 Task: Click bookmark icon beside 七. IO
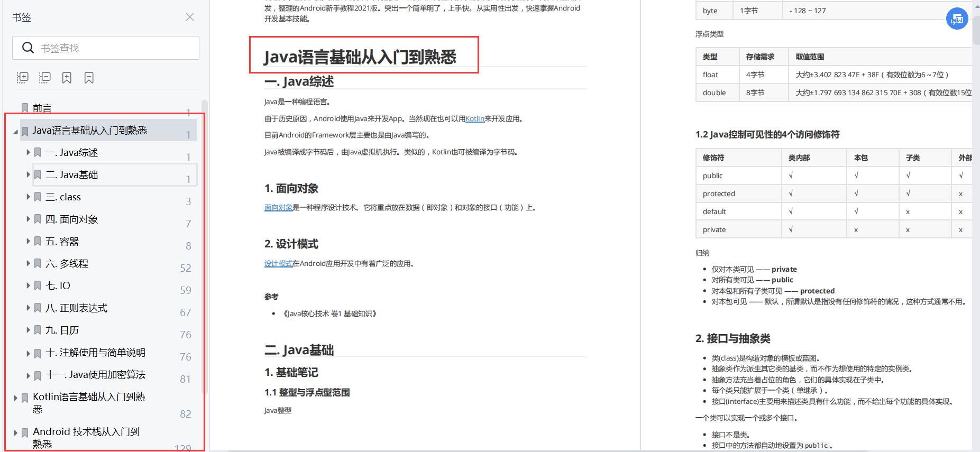[x=38, y=285]
